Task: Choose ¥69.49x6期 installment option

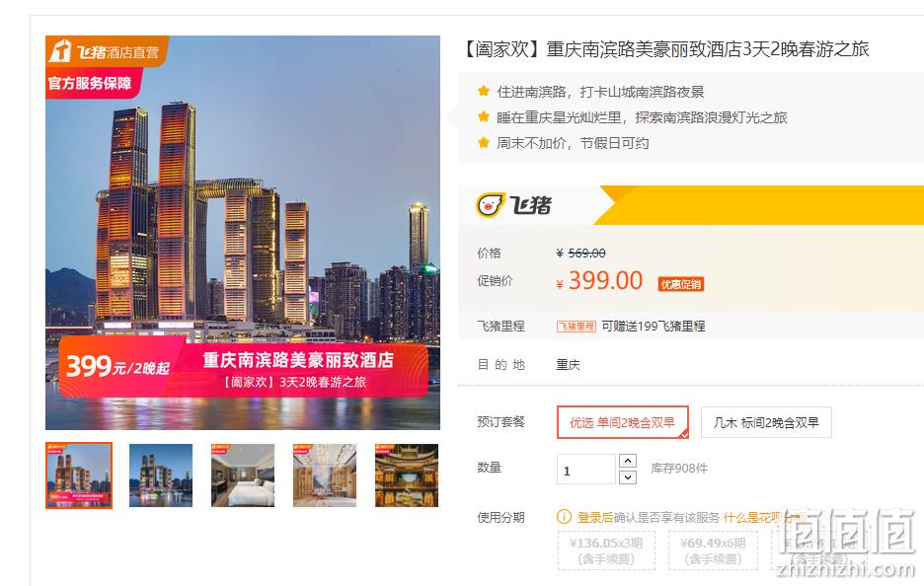Action: (x=713, y=550)
